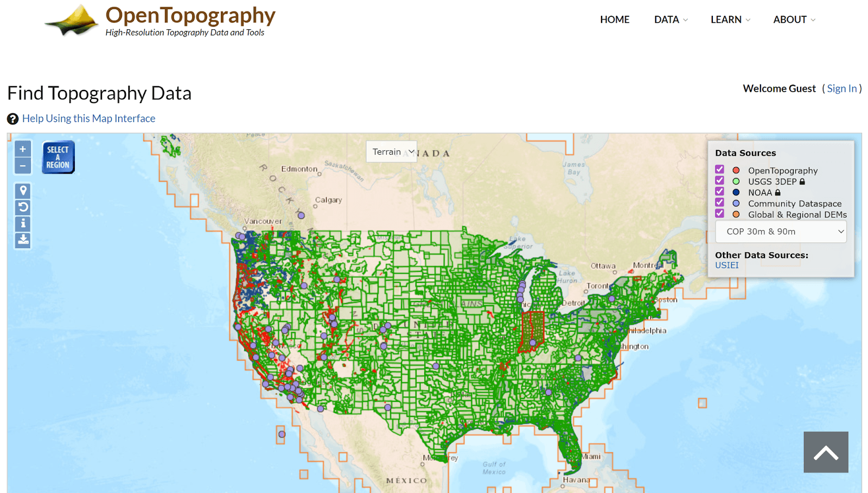Click the lock icon next to NOAA

point(777,192)
